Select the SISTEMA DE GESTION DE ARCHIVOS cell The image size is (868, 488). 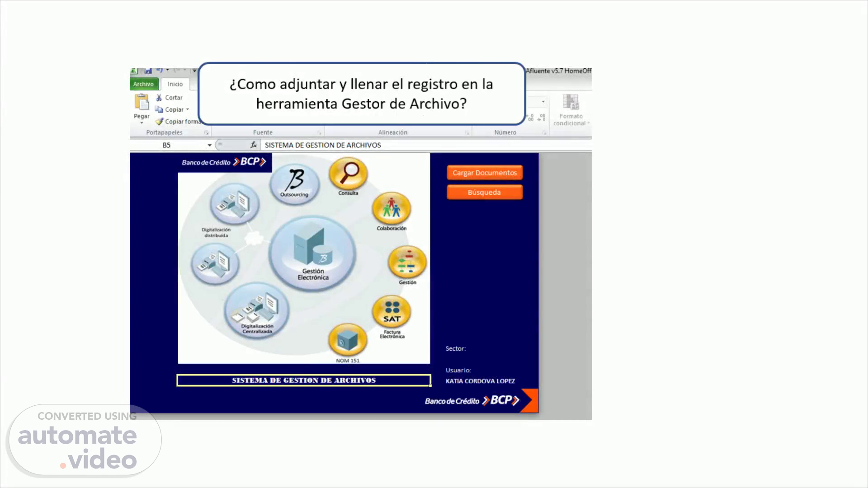pos(303,380)
